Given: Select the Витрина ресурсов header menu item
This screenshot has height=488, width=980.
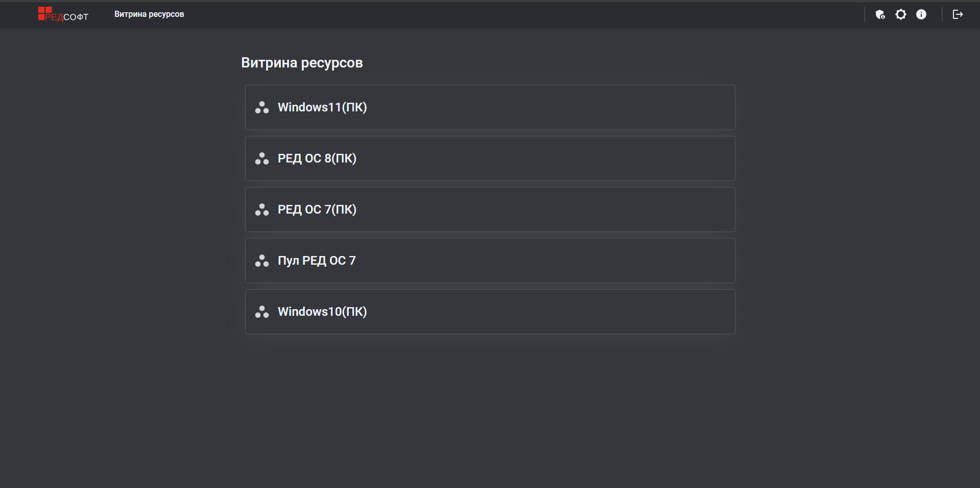Looking at the screenshot, I should (149, 14).
